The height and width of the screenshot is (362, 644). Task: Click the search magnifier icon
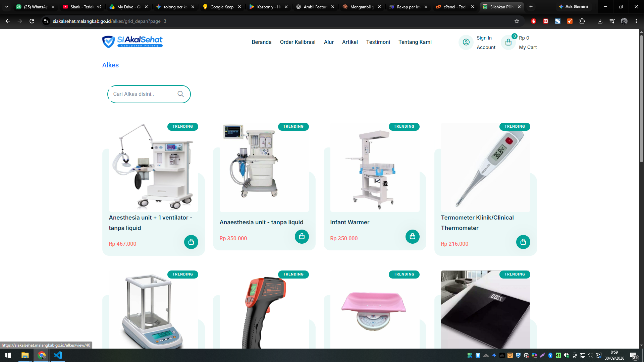180,94
